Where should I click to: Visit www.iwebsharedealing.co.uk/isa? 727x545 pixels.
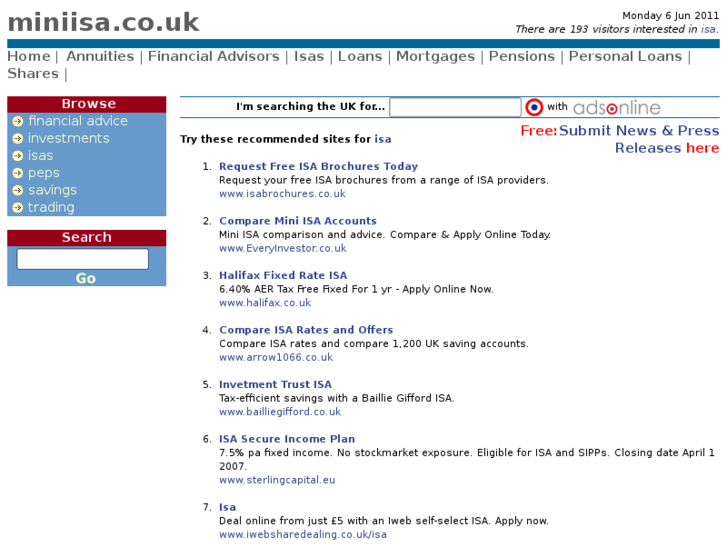pos(303,534)
